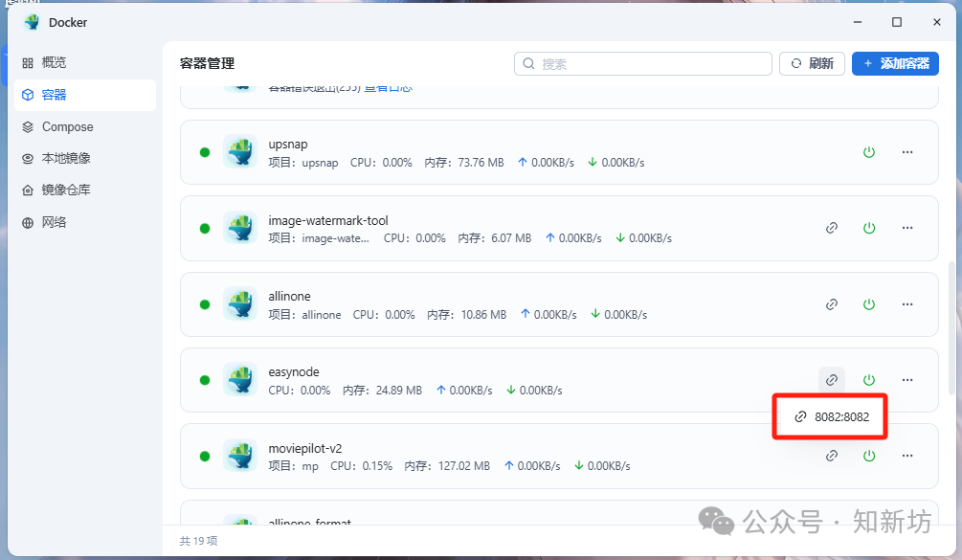Image resolution: width=962 pixels, height=560 pixels.
Task: Click 项目: image-wate... project label
Action: tap(319, 238)
